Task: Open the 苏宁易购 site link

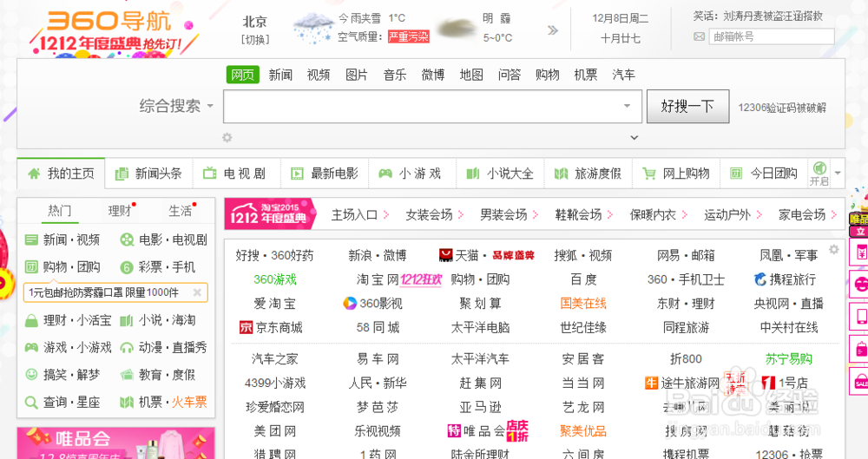Action: (788, 359)
